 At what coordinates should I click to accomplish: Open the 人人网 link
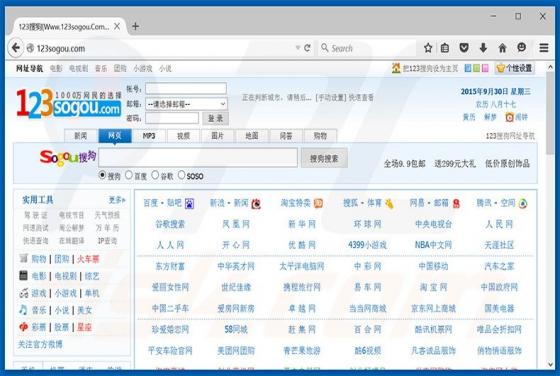[x=170, y=245]
